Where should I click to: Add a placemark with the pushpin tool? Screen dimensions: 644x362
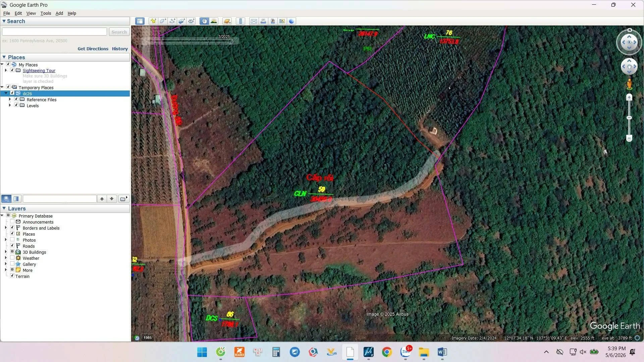pos(153,21)
